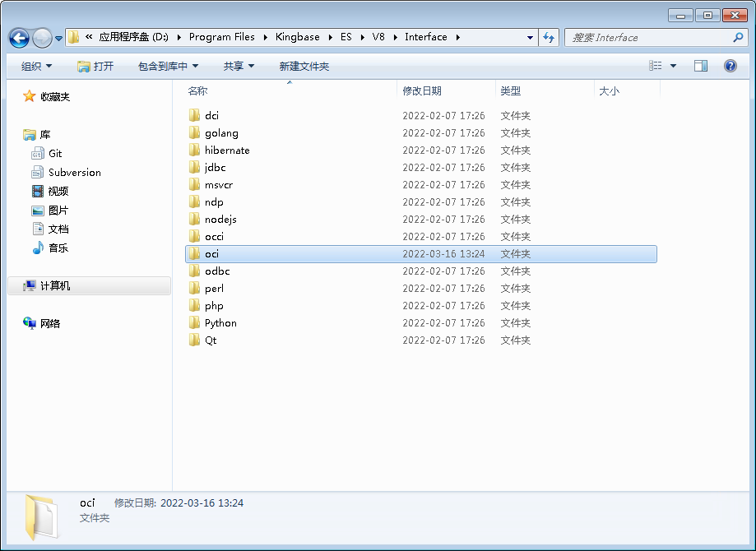Screen dimensions: 756x551
Task: Open the 组织 menu
Action: [37, 66]
